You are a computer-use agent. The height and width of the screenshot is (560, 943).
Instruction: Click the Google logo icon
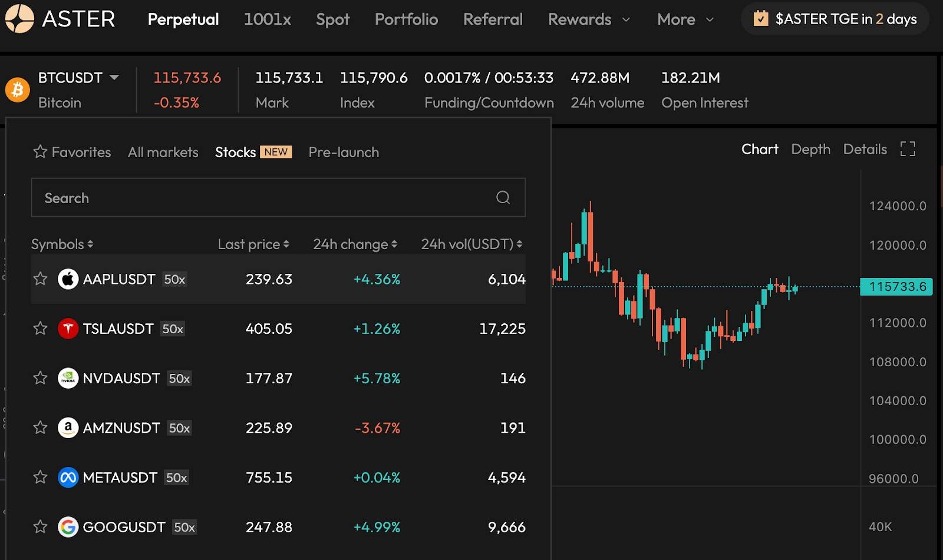tap(68, 527)
